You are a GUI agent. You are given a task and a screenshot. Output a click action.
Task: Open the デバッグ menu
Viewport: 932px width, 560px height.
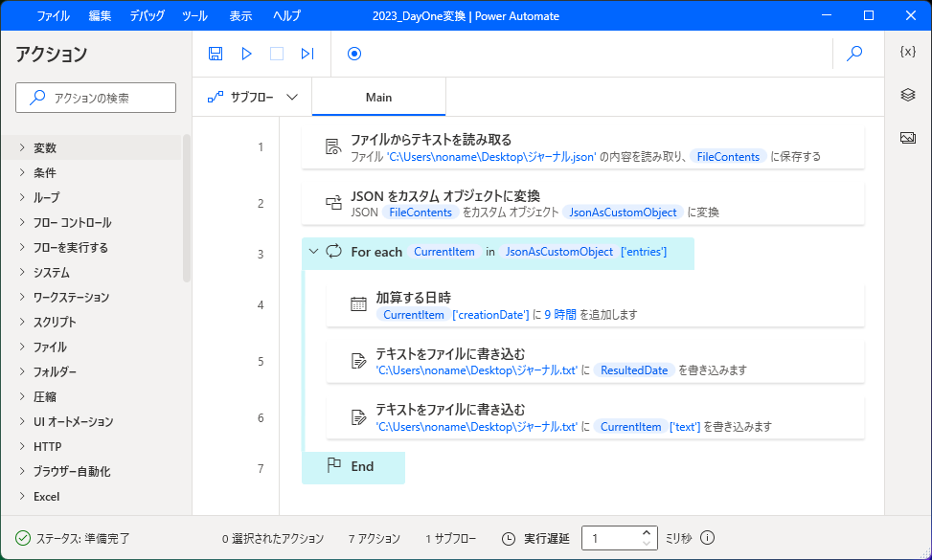pyautogui.click(x=147, y=16)
